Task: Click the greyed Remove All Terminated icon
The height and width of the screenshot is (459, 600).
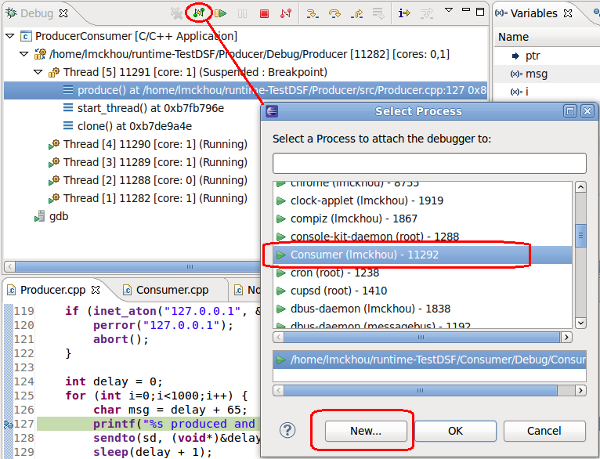Action: tap(176, 13)
